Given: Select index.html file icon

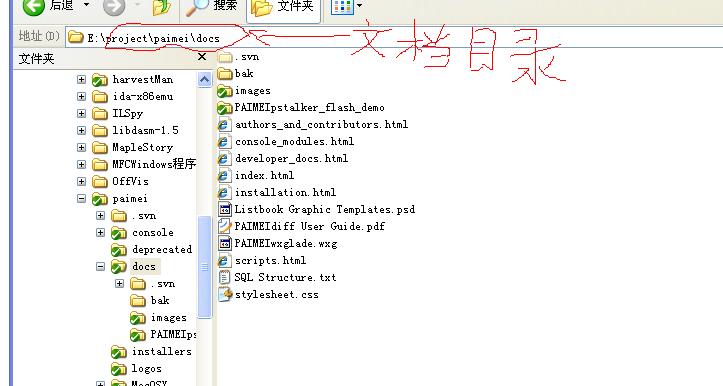Looking at the screenshot, I should point(225,176).
